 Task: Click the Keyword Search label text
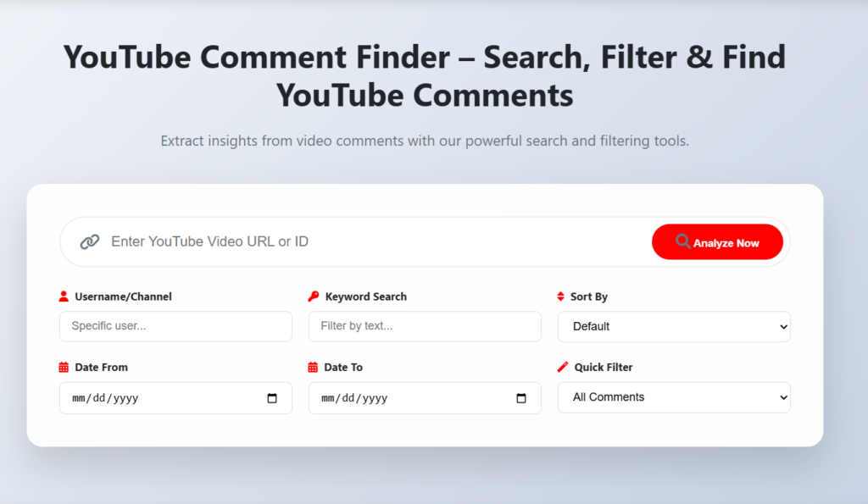click(x=366, y=296)
